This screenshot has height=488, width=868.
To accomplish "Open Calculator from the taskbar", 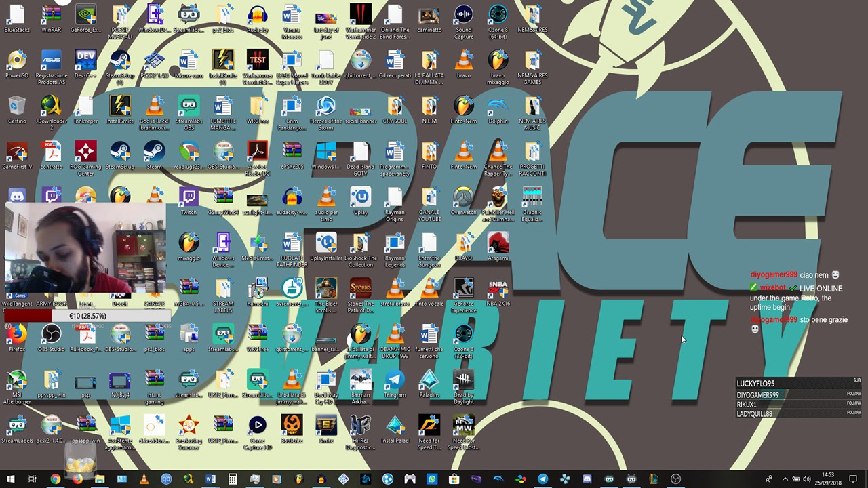I will pyautogui.click(x=233, y=479).
